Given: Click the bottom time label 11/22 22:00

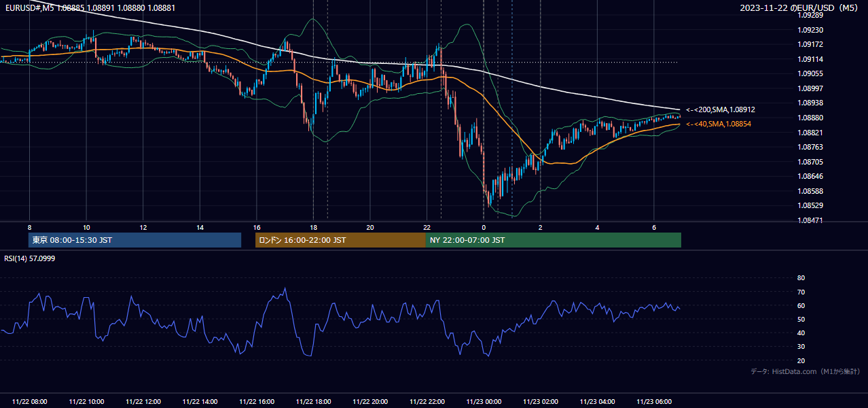Looking at the screenshot, I should click(427, 402).
